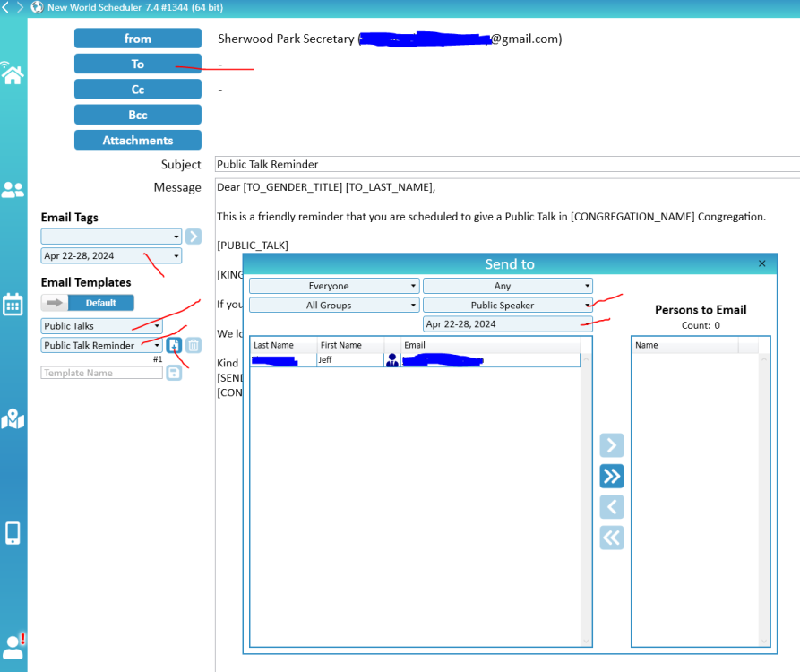The image size is (800, 672).
Task: Open the Public Speaker filter dropdown
Action: point(507,306)
